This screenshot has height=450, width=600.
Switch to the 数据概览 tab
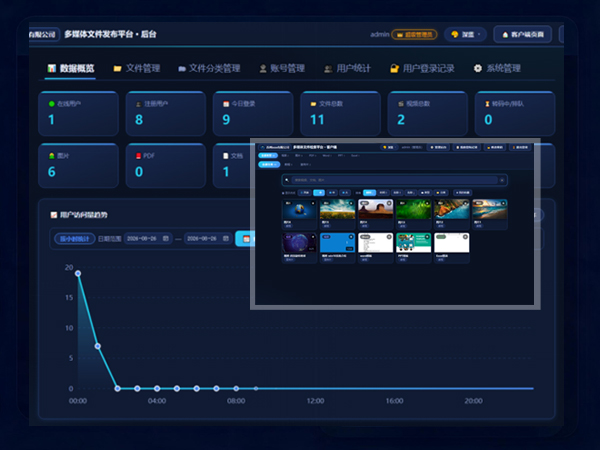point(71,68)
